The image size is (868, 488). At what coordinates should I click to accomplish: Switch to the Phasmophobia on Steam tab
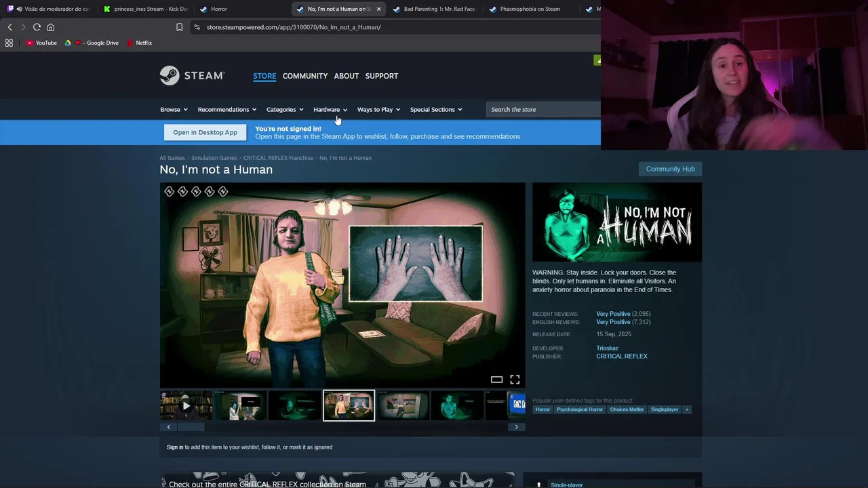coord(531,9)
